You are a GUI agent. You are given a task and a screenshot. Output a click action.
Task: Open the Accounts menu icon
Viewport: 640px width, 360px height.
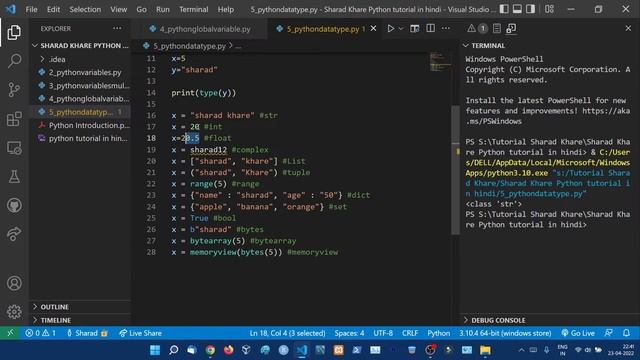click(x=14, y=283)
